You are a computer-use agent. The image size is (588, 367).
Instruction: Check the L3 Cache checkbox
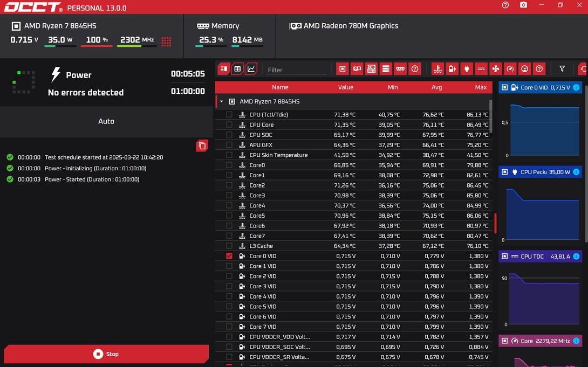tap(229, 246)
